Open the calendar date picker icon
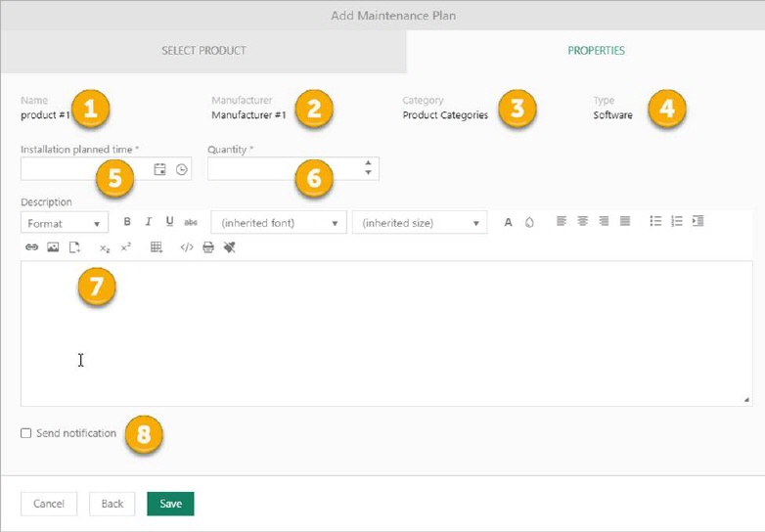The width and height of the screenshot is (765, 532). tap(160, 170)
